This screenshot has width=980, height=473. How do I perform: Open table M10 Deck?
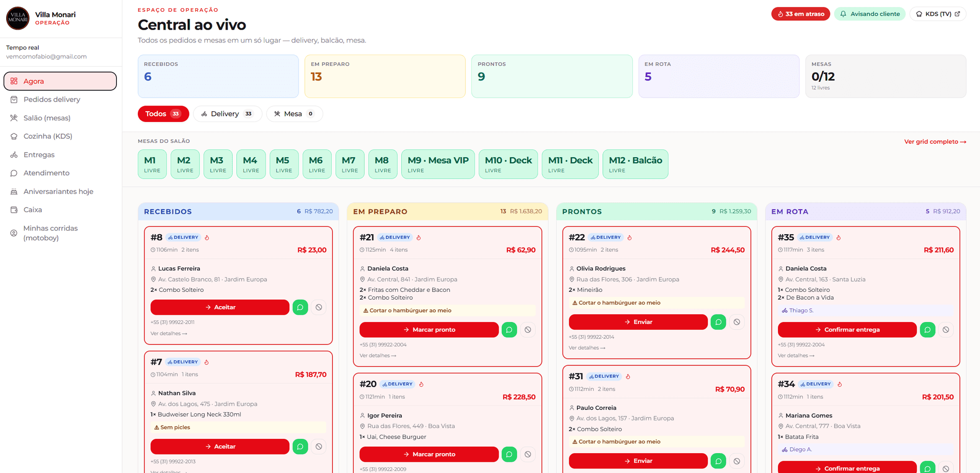coord(508,164)
